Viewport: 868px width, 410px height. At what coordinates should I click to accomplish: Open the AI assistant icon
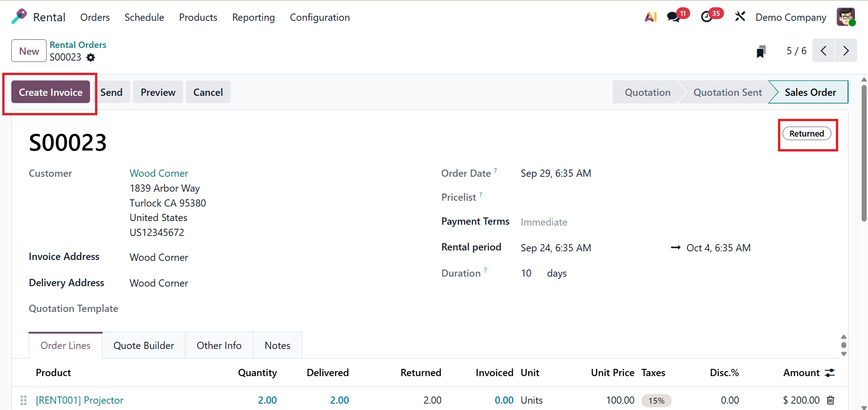[x=650, y=17]
